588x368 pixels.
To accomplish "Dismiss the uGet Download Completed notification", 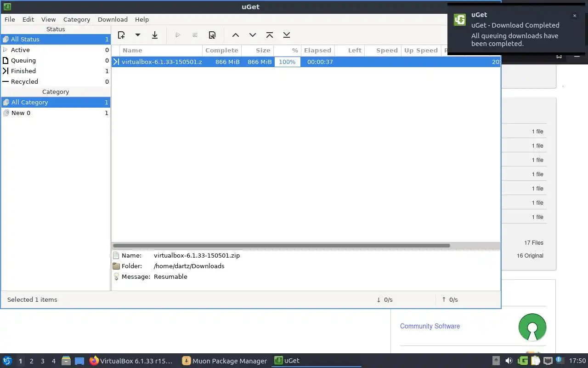I will 574,16.
